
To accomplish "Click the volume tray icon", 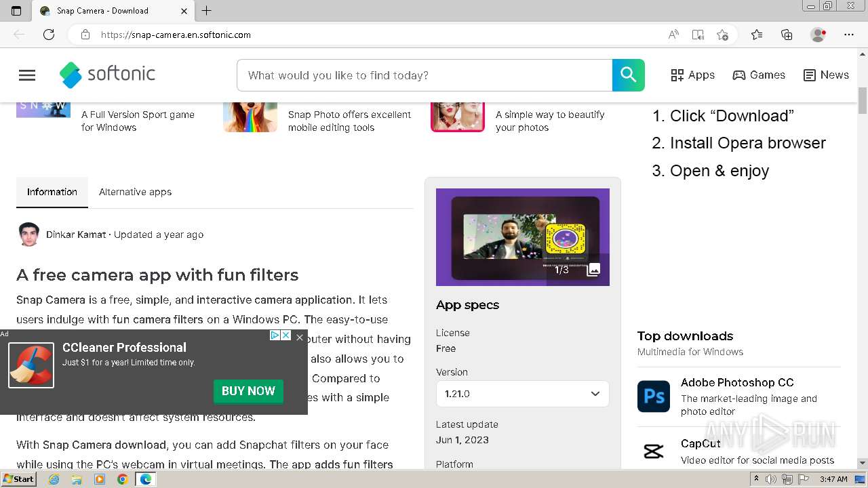I will (x=771, y=479).
